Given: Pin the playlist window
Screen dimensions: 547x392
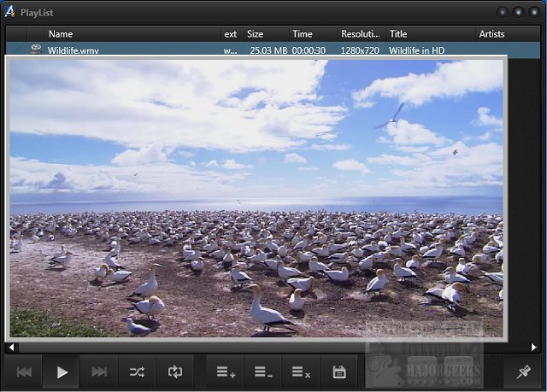Looking at the screenshot, I should pyautogui.click(x=522, y=372).
